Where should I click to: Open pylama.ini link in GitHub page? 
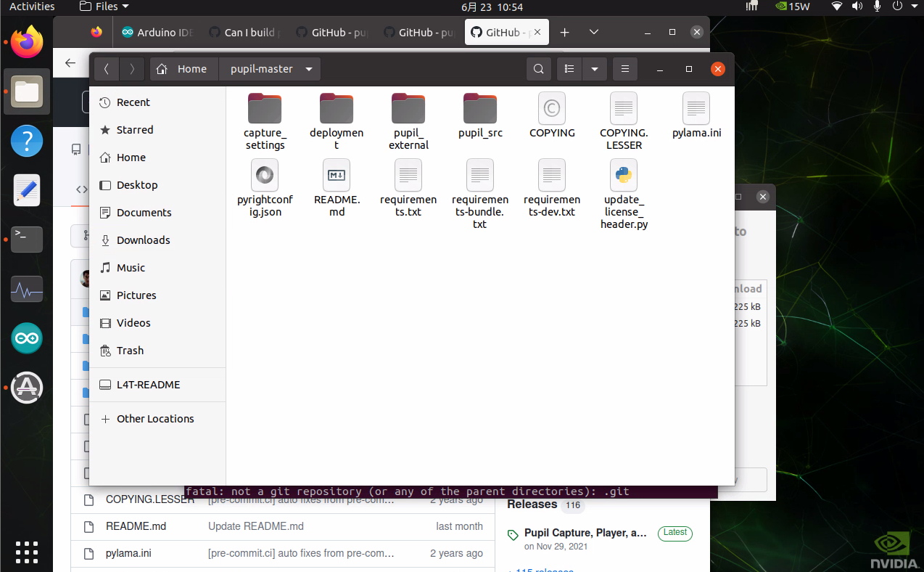point(128,553)
